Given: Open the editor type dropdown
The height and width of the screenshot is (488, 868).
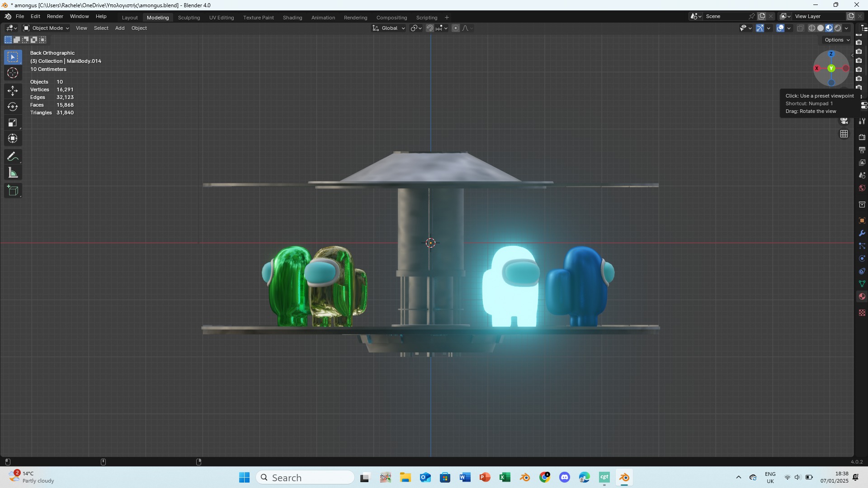Looking at the screenshot, I should 11,28.
